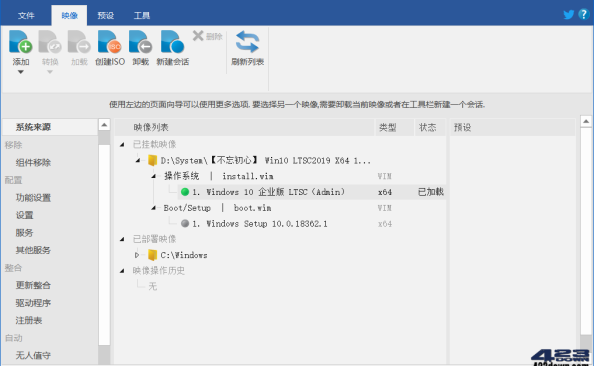This screenshot has width=594, height=366.
Task: Select the 操作系统 | install.wim row
Action: (218, 176)
